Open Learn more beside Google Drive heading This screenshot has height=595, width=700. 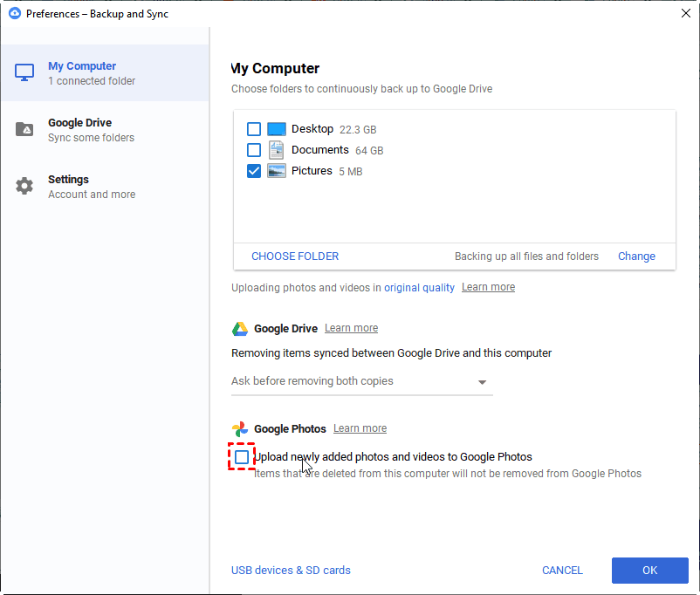(x=352, y=328)
